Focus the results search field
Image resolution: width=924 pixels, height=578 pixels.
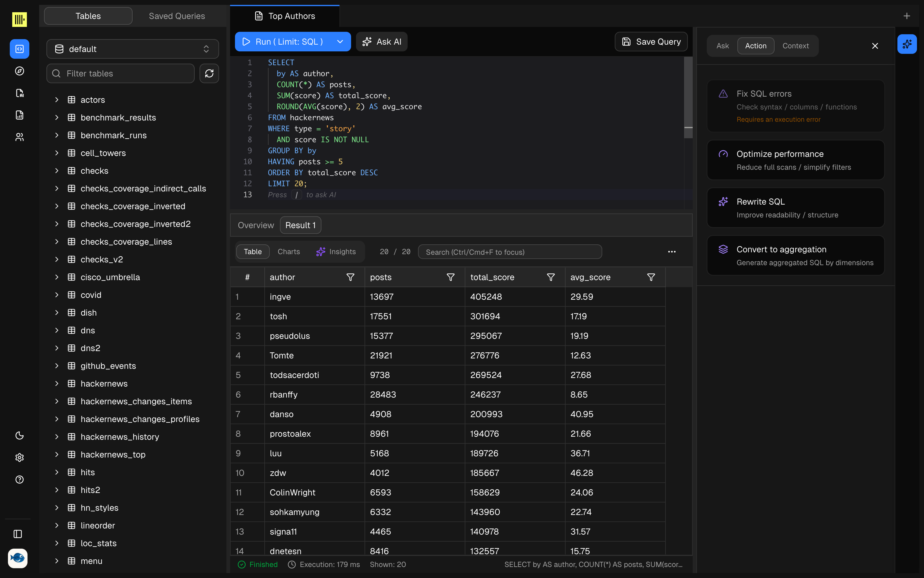click(510, 252)
